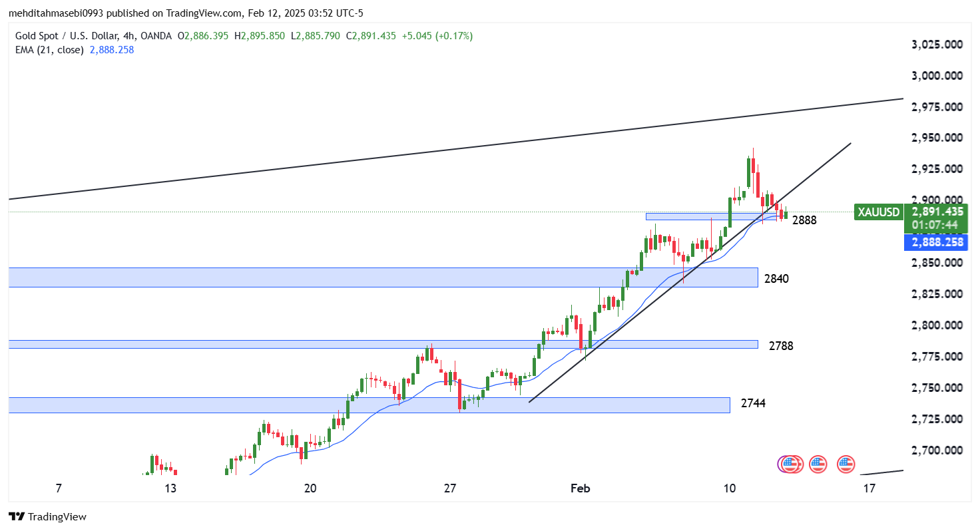Click the blue 2,888.258 EMA tag on price axis
This screenshot has height=531, width=980.
(935, 242)
